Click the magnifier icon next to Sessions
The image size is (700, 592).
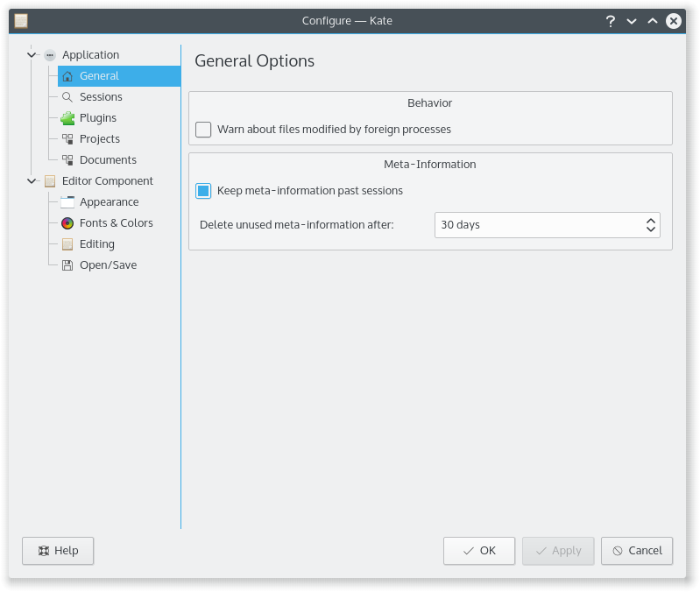point(67,97)
